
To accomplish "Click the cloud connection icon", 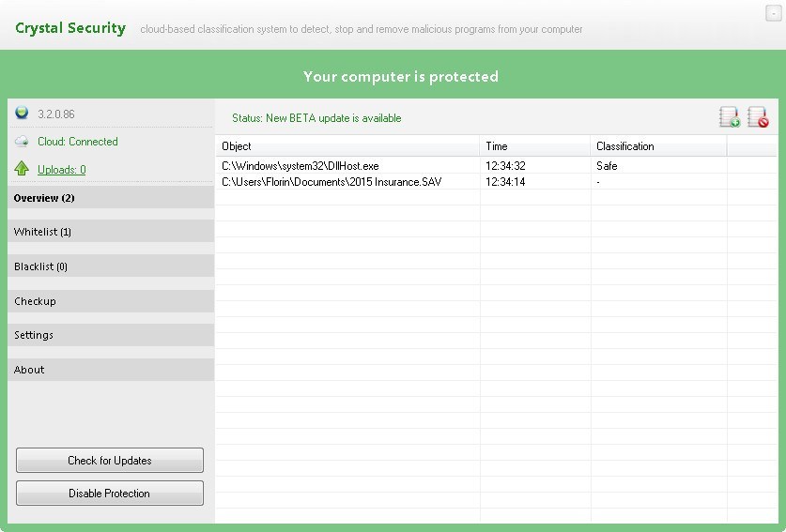I will (22, 142).
